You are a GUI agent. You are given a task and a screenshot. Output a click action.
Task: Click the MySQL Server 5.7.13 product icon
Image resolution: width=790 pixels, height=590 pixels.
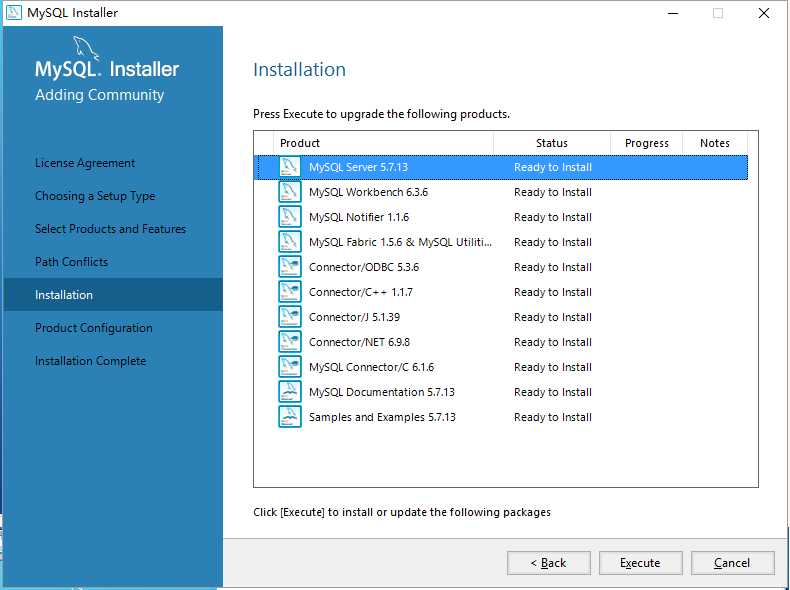pos(290,167)
